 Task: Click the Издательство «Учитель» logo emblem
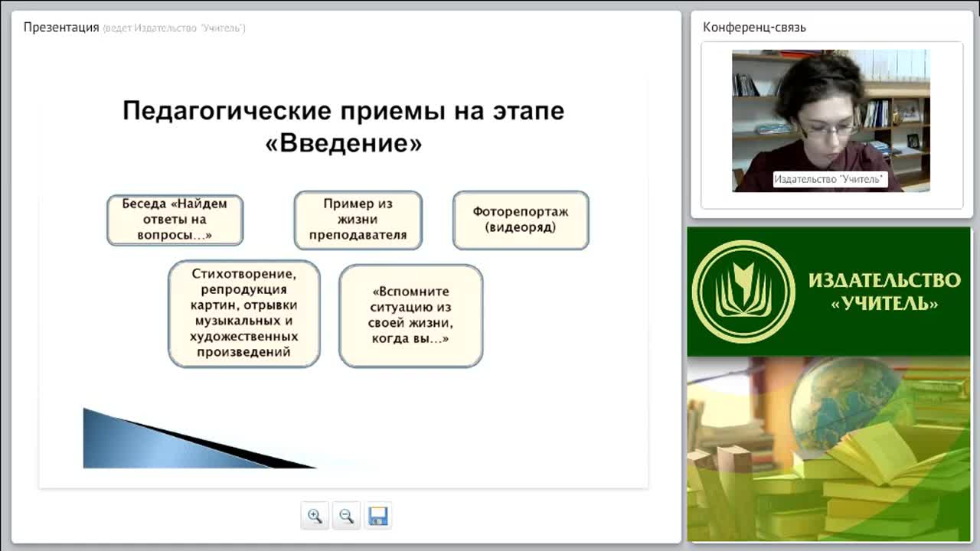(x=743, y=292)
